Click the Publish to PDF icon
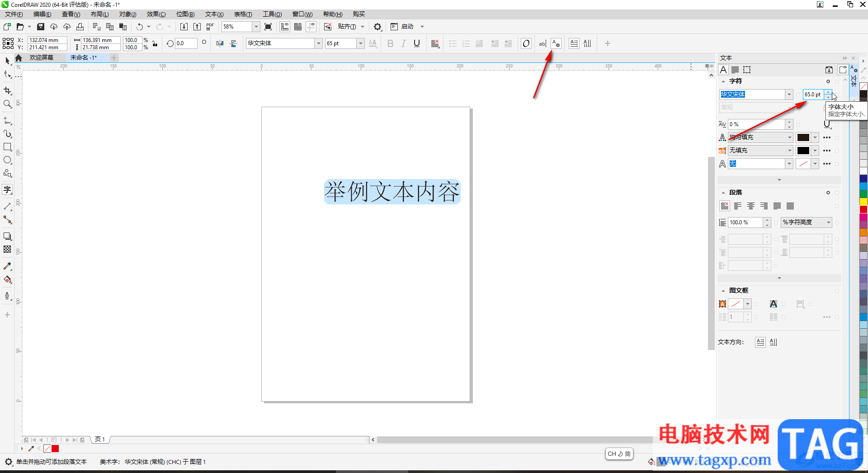Viewport: 868px width, 473px height. (x=210, y=27)
